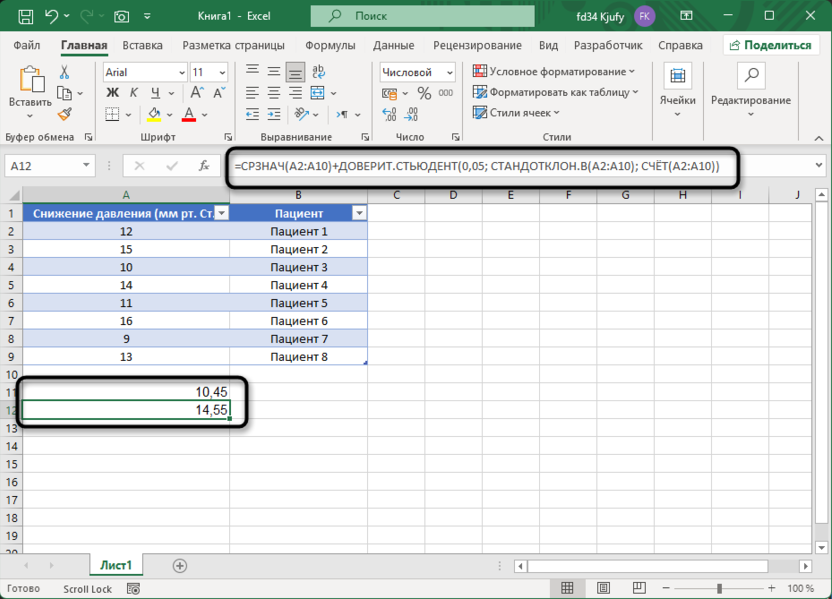The height and width of the screenshot is (599, 832).
Task: Toggle bold formatting
Action: [x=111, y=93]
